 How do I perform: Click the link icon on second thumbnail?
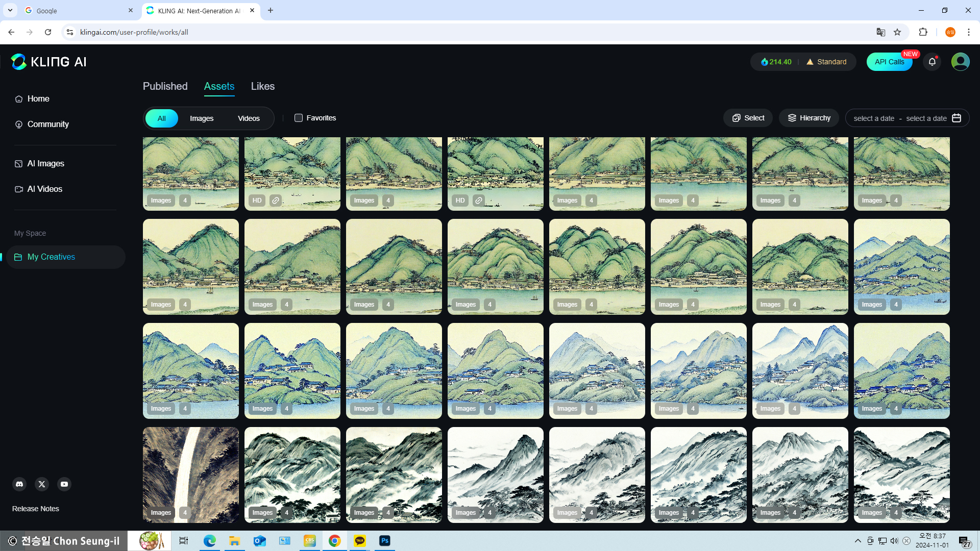click(276, 201)
